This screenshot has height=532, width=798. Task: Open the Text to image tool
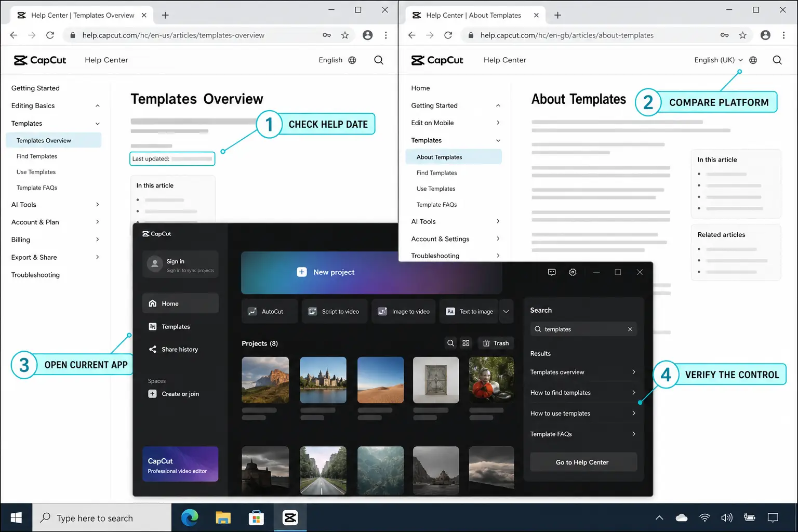point(469,311)
